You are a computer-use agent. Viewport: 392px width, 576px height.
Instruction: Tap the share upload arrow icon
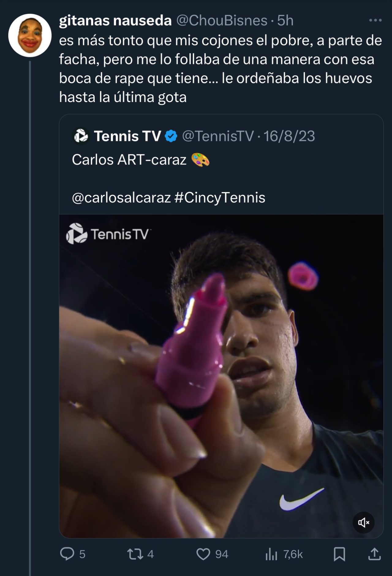pos(374,554)
